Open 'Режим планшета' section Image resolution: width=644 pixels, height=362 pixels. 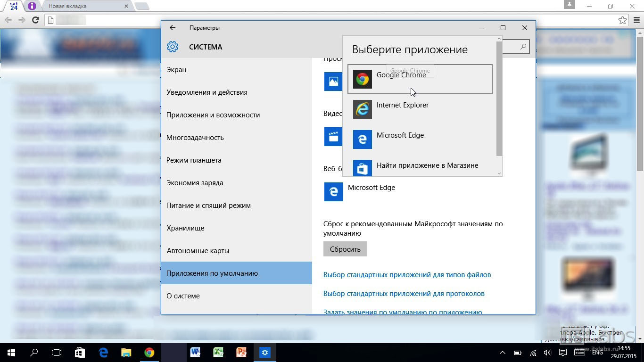click(x=236, y=160)
